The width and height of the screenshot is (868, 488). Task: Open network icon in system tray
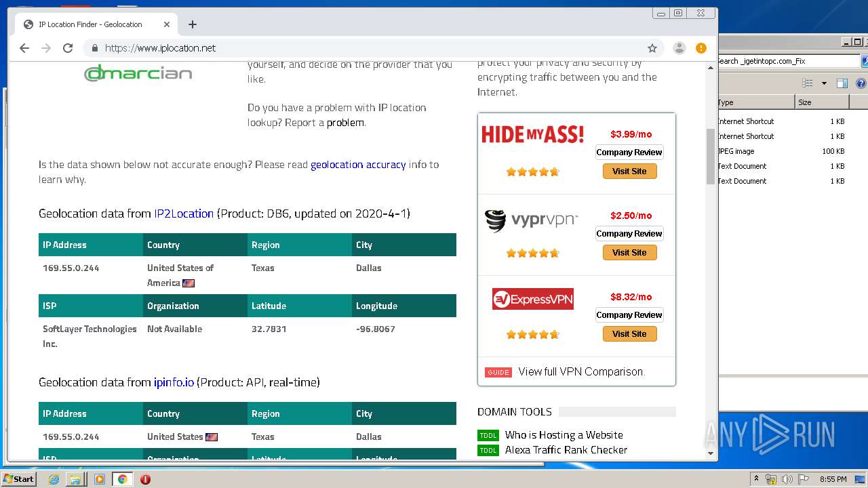(x=771, y=479)
